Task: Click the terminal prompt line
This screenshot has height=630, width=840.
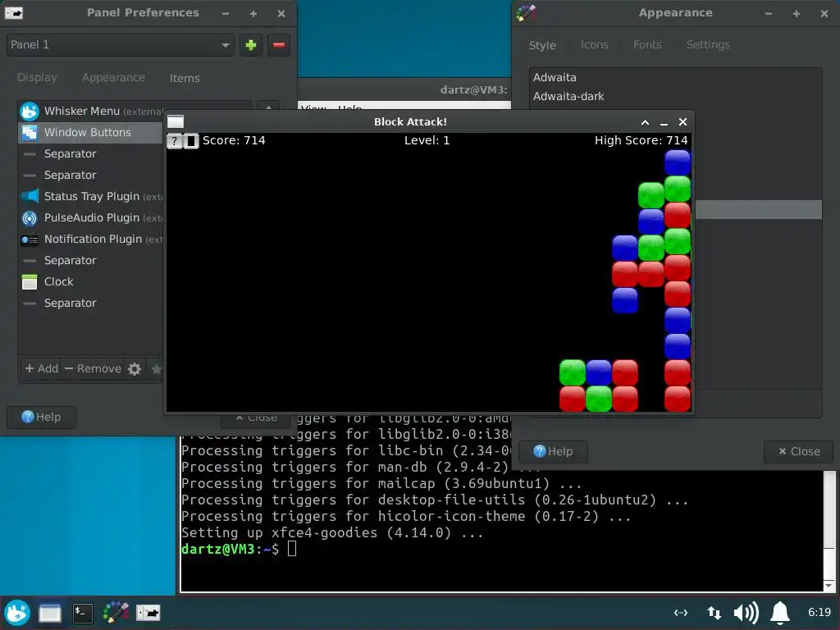Action: (239, 549)
